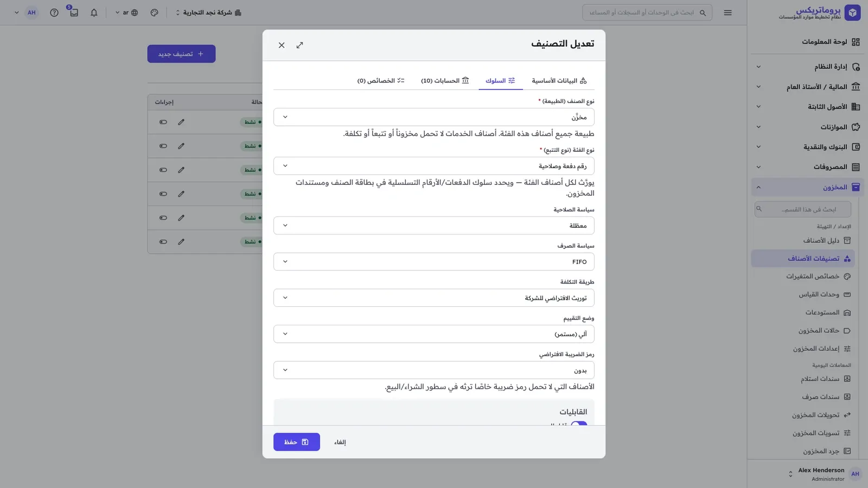The height and width of the screenshot is (488, 868).
Task: Open the ar language selector
Action: 126,12
